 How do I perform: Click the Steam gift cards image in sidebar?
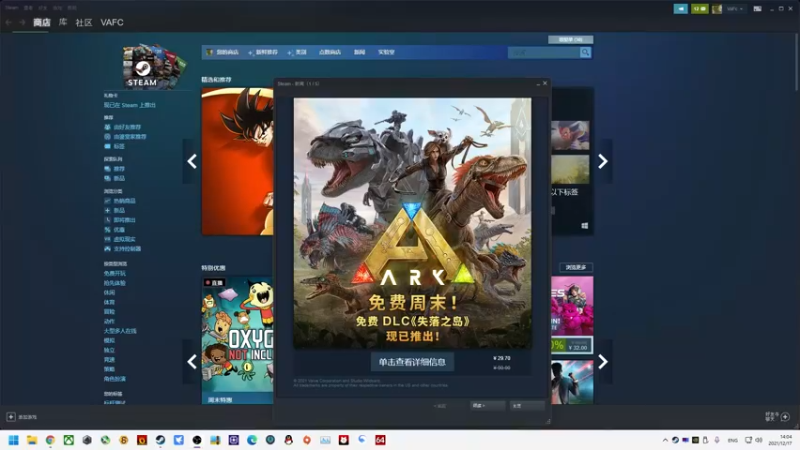(153, 66)
